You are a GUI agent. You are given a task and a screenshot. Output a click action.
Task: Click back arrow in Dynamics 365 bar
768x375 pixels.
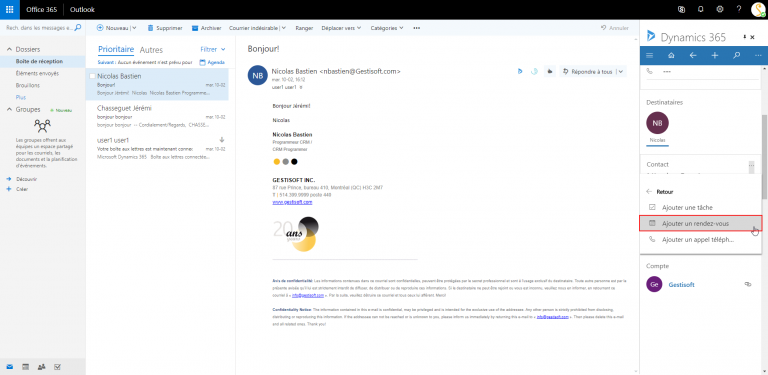693,55
